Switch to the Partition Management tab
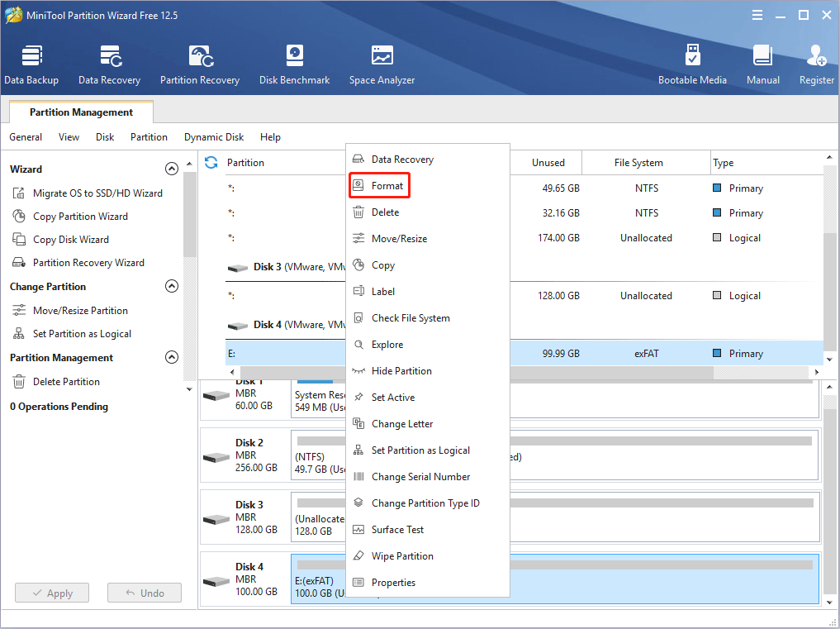840x629 pixels. coord(82,112)
